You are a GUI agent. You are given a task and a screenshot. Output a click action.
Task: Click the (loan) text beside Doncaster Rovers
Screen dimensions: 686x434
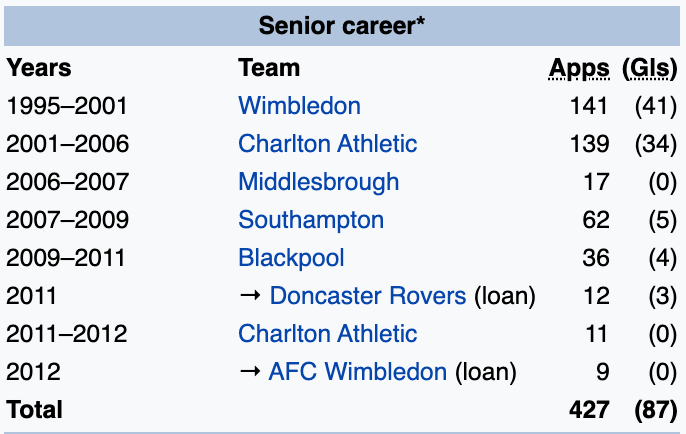pyautogui.click(x=504, y=295)
